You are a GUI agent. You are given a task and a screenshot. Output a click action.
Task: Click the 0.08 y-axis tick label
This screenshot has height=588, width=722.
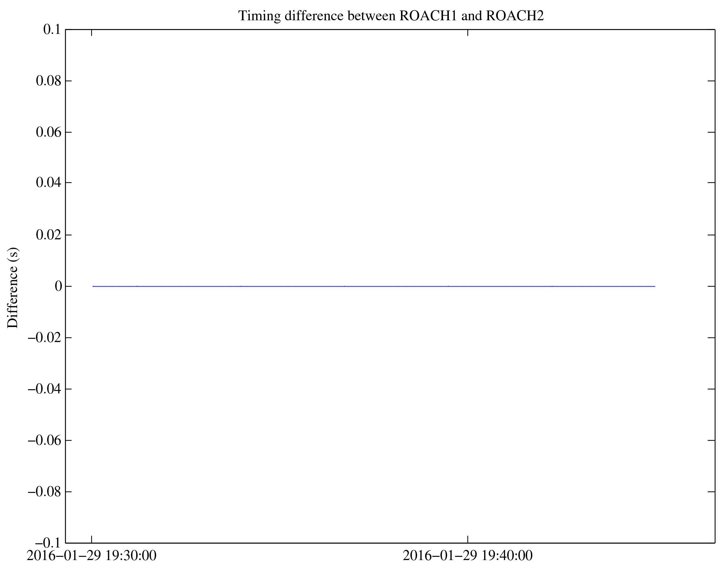pyautogui.click(x=49, y=81)
